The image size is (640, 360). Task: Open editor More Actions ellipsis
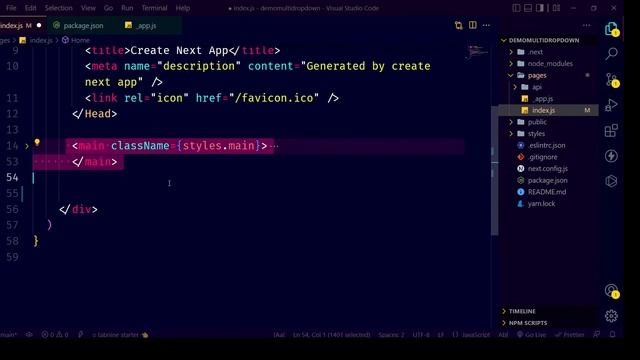[486, 25]
